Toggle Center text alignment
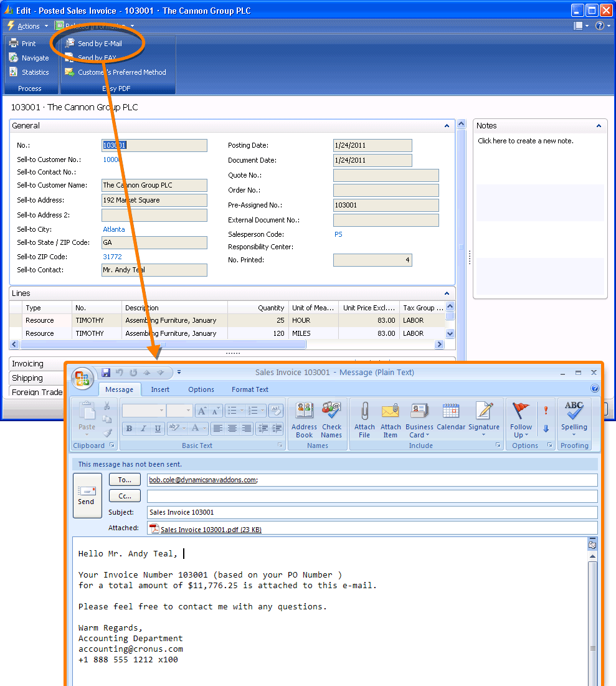This screenshot has height=686, width=616. coord(232,428)
